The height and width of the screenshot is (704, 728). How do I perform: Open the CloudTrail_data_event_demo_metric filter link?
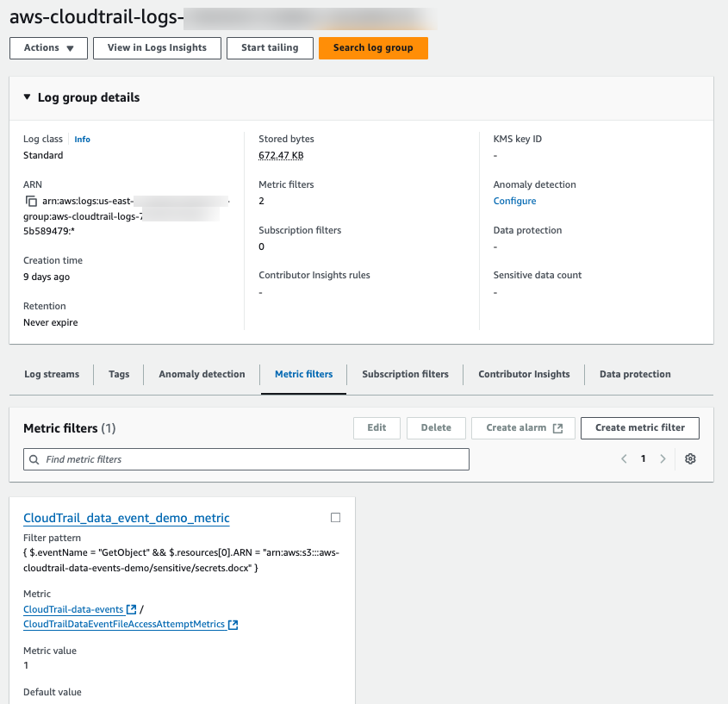click(126, 518)
